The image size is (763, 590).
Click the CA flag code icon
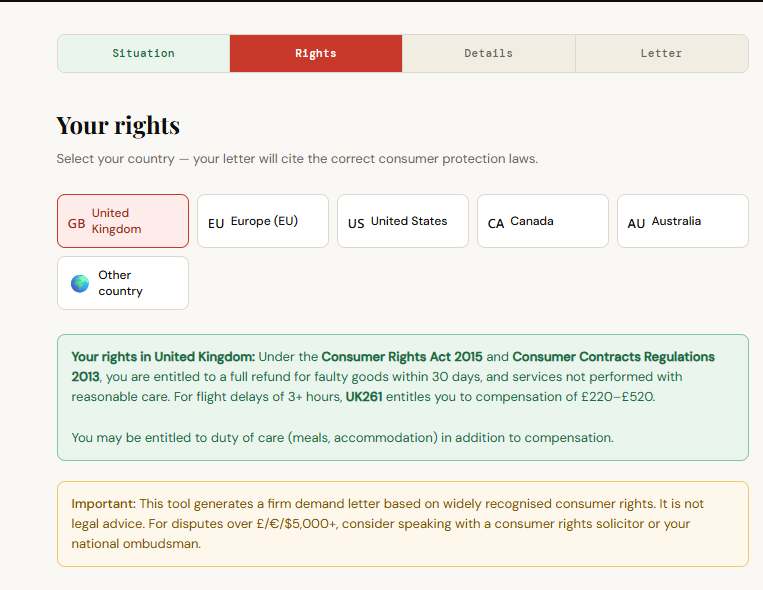pos(496,223)
